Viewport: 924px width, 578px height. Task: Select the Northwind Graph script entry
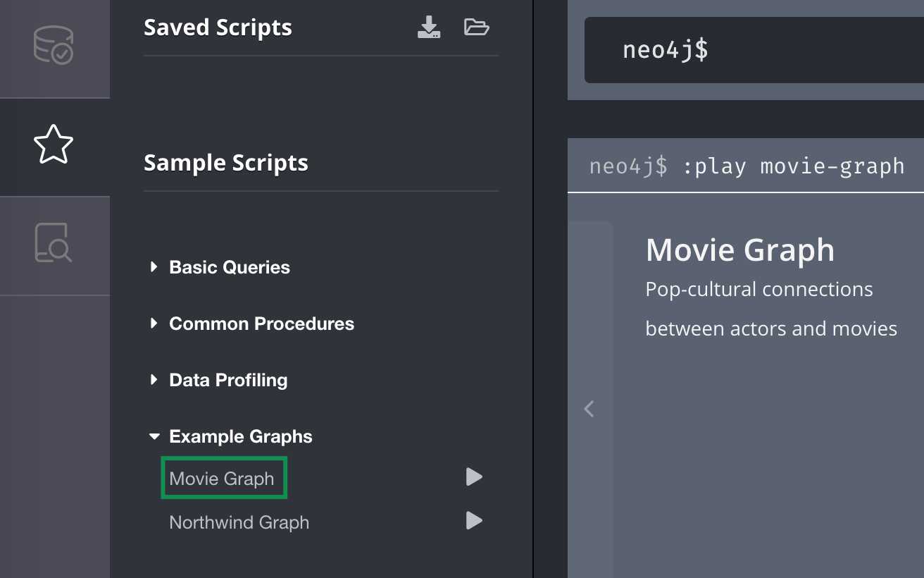coord(239,522)
